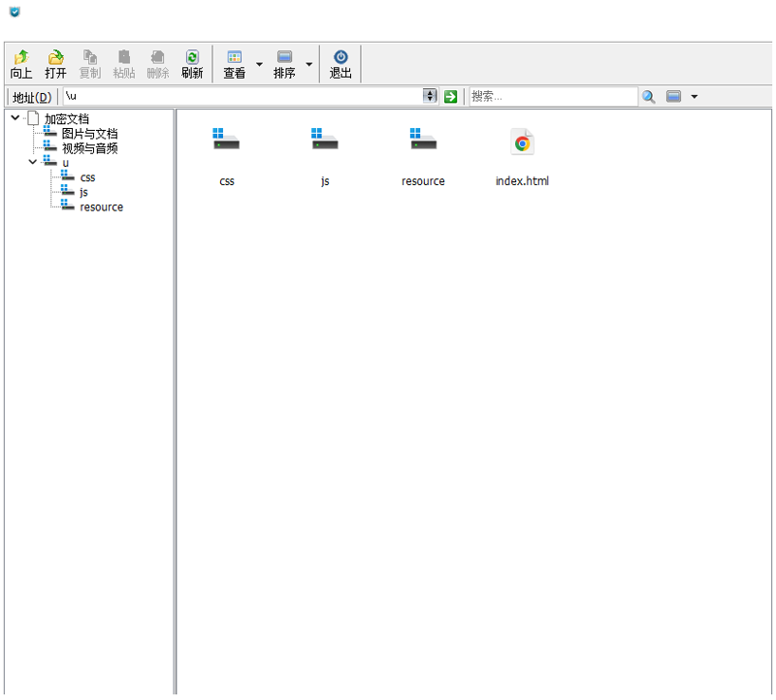Click the magnifier search icon

648,96
